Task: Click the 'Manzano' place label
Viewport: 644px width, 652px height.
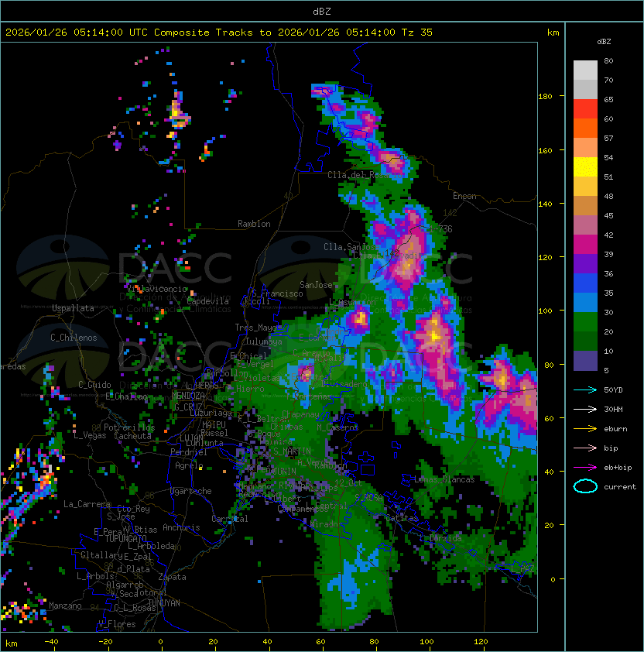Action: pos(65,606)
